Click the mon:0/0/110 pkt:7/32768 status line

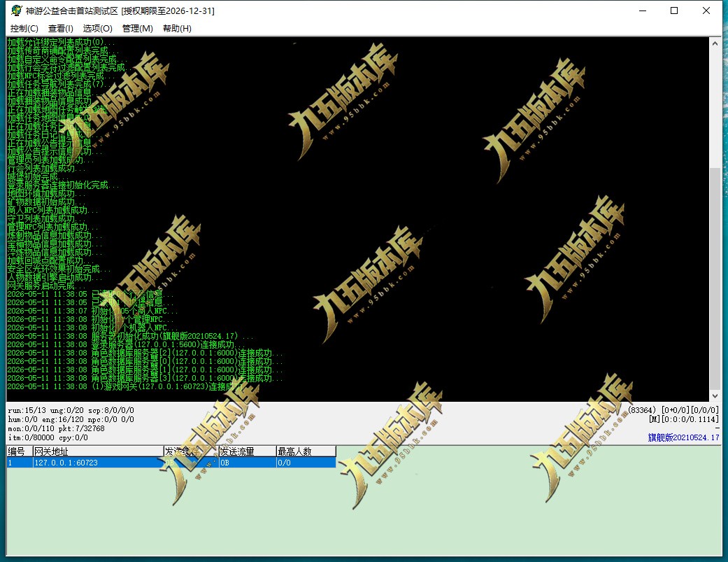click(x=56, y=429)
